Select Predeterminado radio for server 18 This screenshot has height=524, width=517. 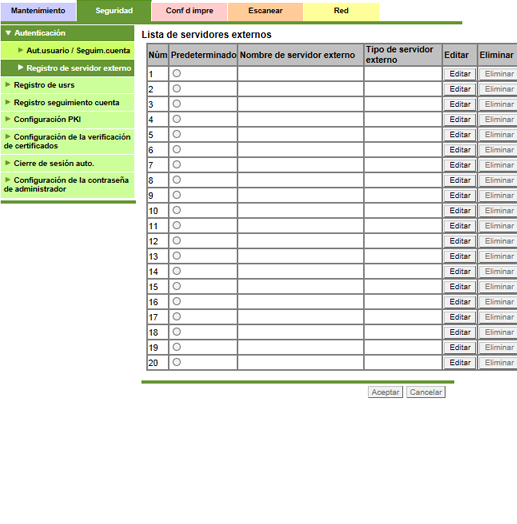(x=177, y=332)
